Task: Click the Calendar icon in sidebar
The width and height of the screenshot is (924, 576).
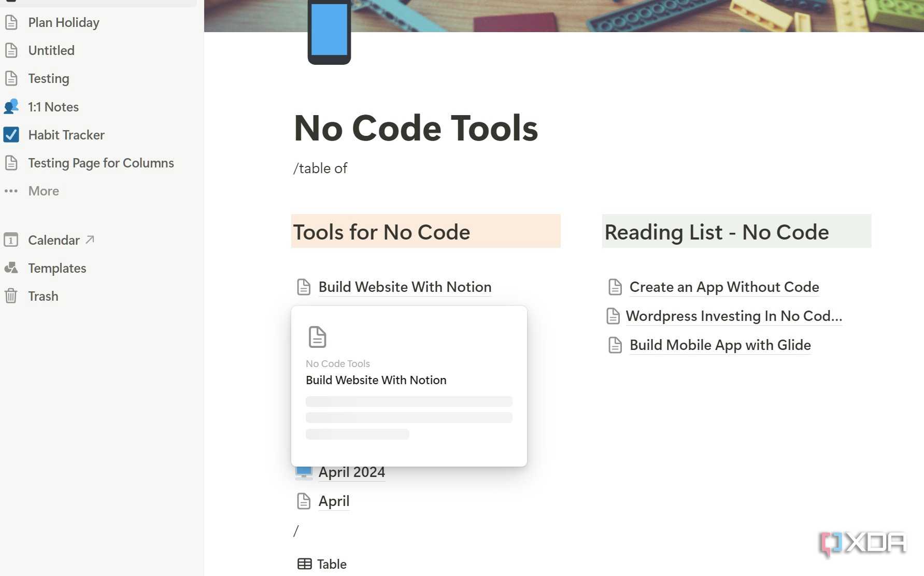Action: pyautogui.click(x=11, y=240)
